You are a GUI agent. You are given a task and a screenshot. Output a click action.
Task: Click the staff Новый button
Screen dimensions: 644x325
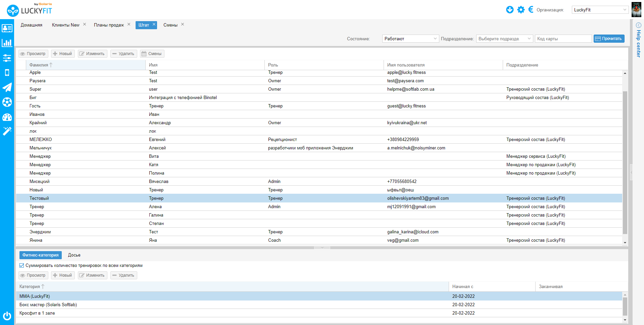point(63,54)
